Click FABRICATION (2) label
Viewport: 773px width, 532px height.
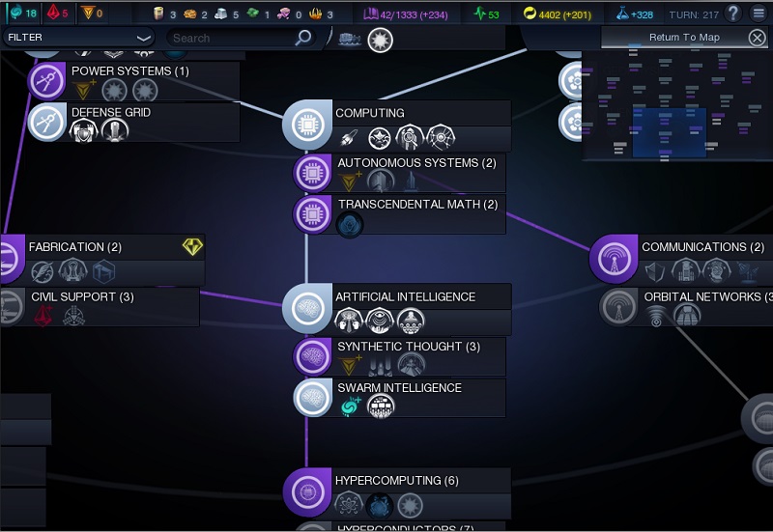[x=75, y=247]
